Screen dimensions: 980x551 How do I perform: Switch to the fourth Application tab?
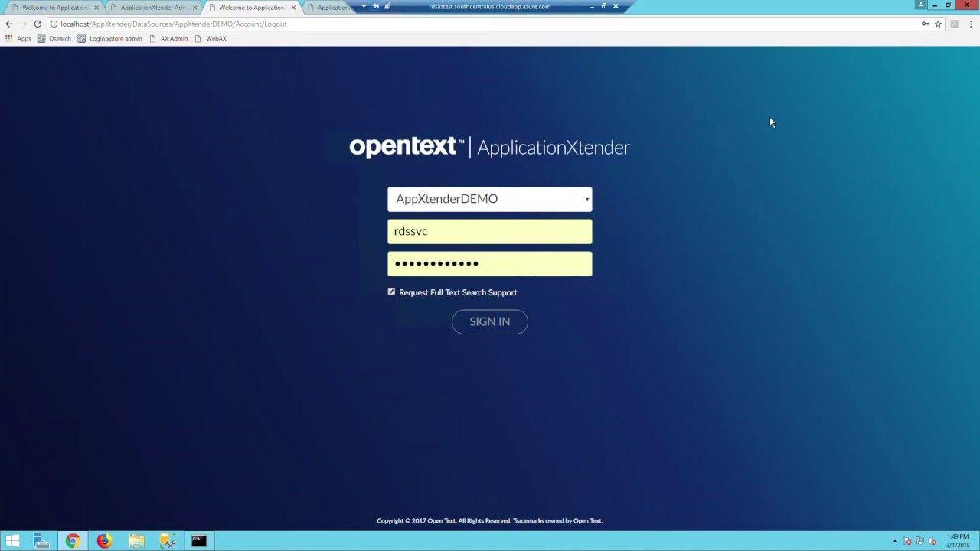coord(329,8)
